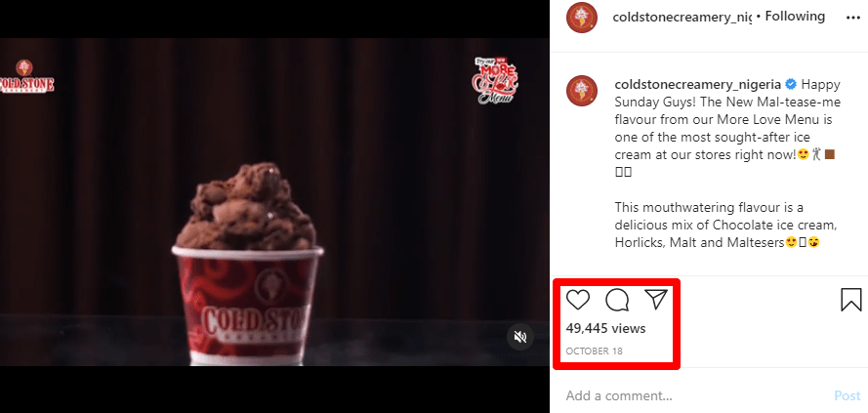This screenshot has height=413, width=868.
Task: Open the header username link
Action: click(682, 18)
